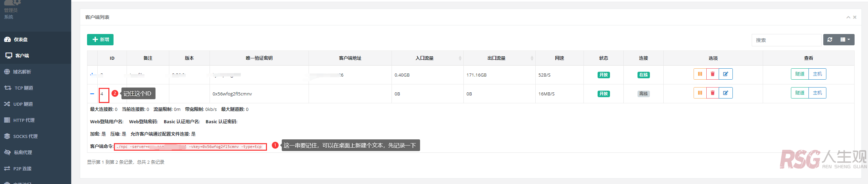Image resolution: width=868 pixels, height=184 pixels.
Task: Click the 新增 add client button
Action: coord(100,39)
